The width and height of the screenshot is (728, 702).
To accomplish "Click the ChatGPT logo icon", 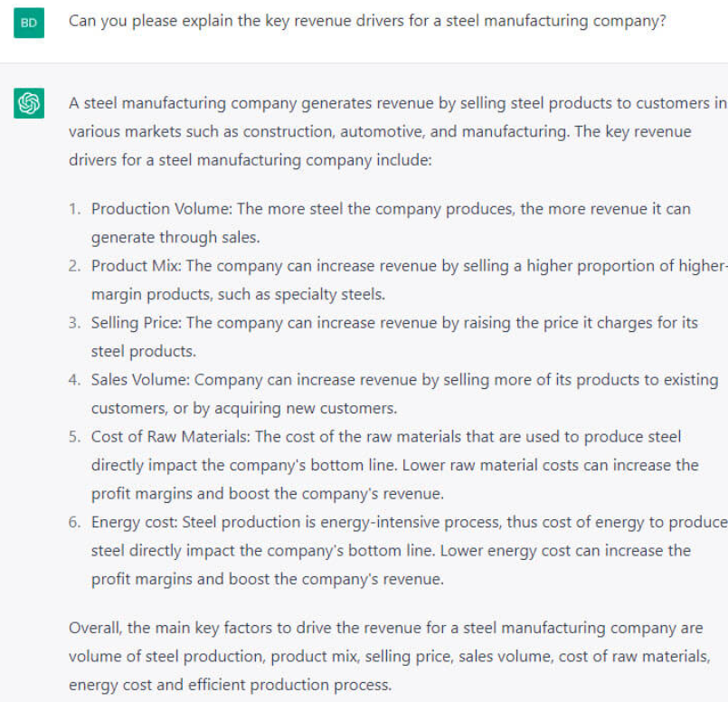I will (28, 104).
